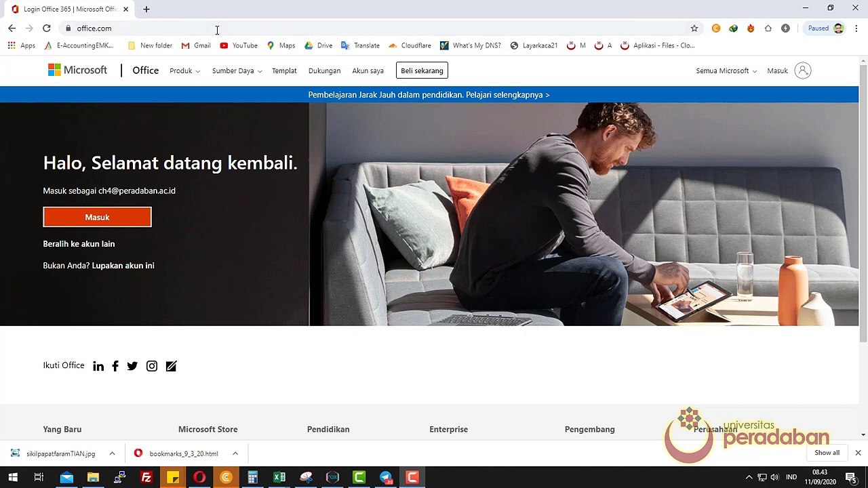
Task: Open the Cloudflare bookmark
Action: tap(410, 45)
